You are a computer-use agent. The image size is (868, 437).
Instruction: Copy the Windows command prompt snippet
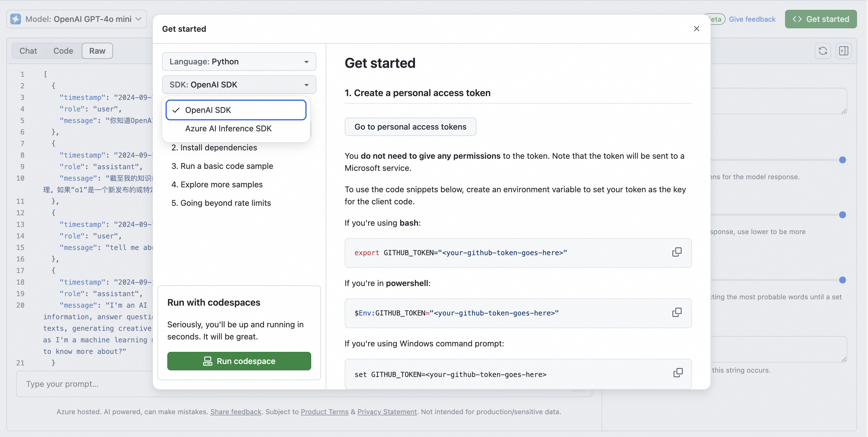[x=678, y=373]
